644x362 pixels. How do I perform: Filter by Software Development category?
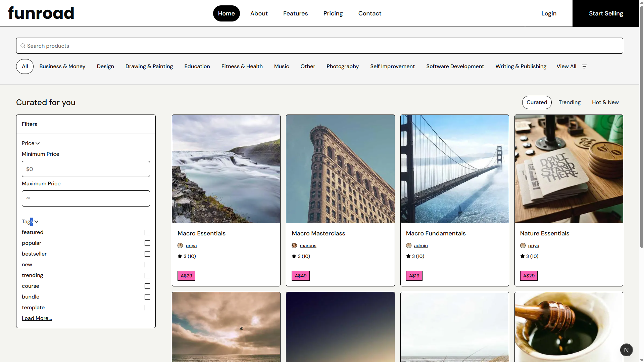pos(455,66)
